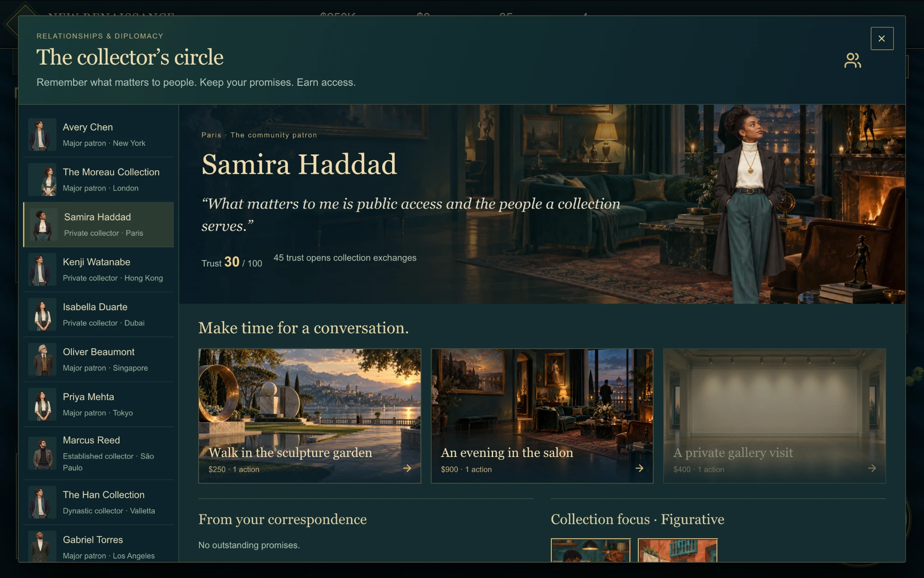Click 'Private collector · Dubai' subtitle
This screenshot has width=924, height=578.
click(x=103, y=323)
